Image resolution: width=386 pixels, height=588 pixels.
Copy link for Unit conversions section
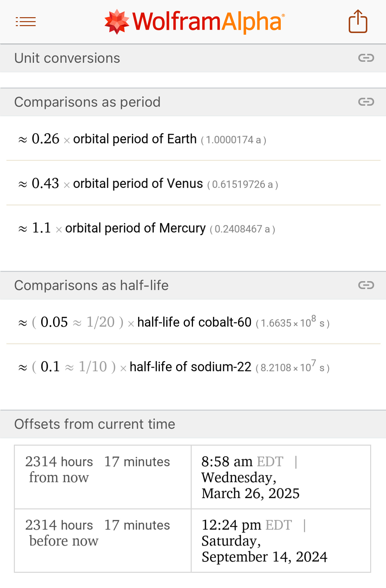tap(366, 58)
